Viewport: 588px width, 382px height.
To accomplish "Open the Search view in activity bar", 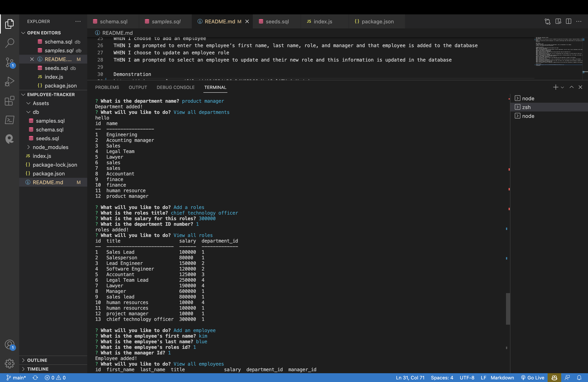I will click(x=9, y=43).
